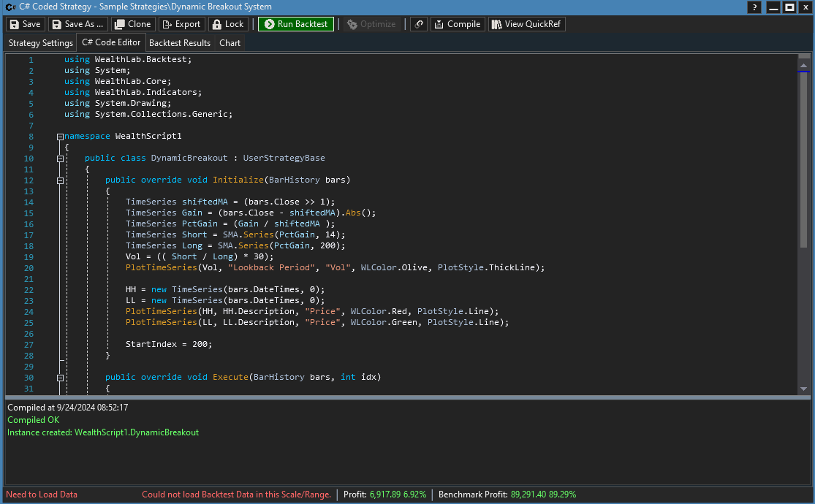
Task: Switch to the Chart tab
Action: (230, 43)
